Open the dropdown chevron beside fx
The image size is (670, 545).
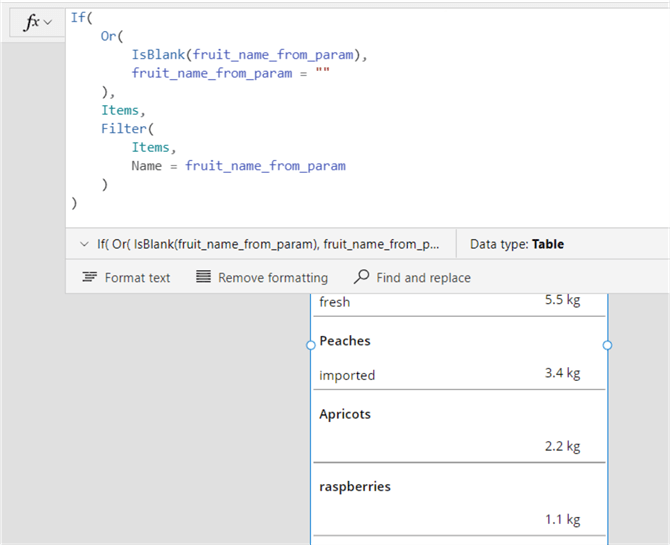(x=48, y=22)
